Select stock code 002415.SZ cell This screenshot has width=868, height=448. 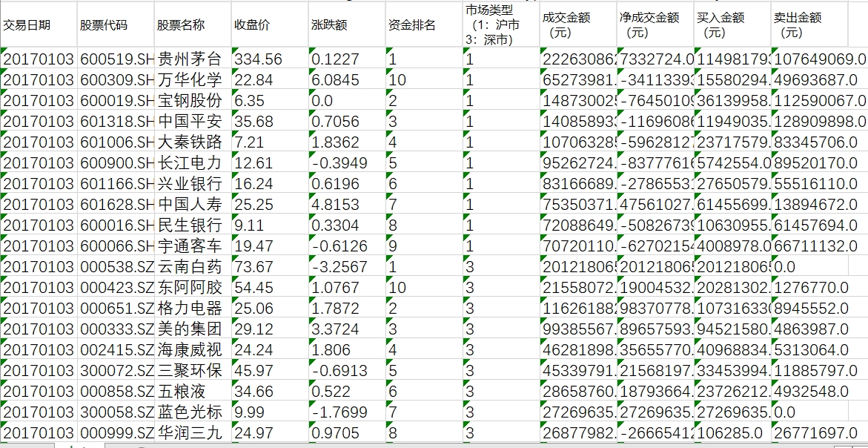[x=116, y=349]
